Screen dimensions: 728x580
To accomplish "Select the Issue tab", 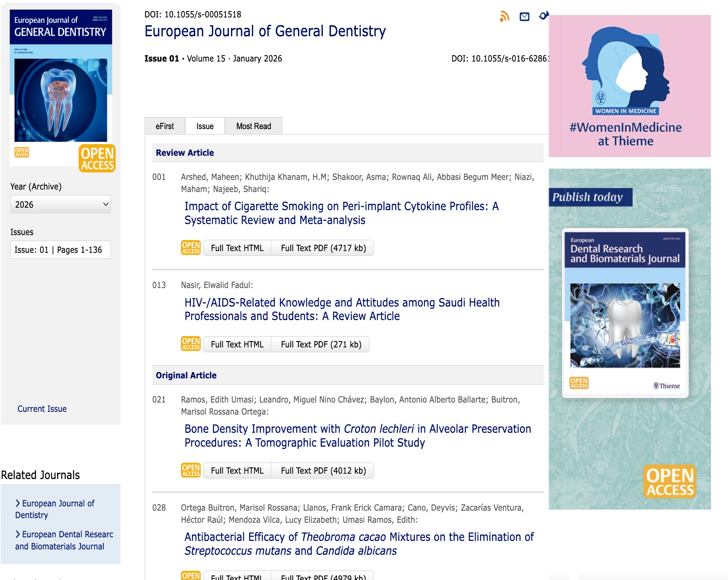I will pos(205,126).
